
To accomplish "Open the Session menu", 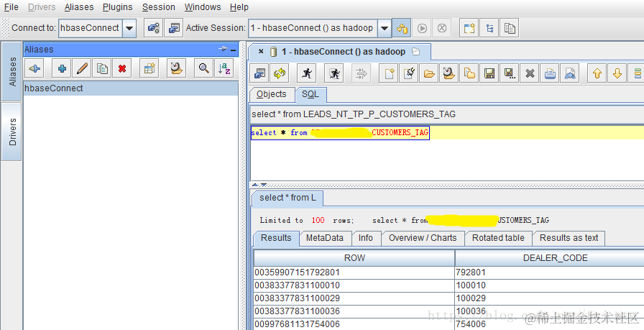I will pyautogui.click(x=159, y=7).
